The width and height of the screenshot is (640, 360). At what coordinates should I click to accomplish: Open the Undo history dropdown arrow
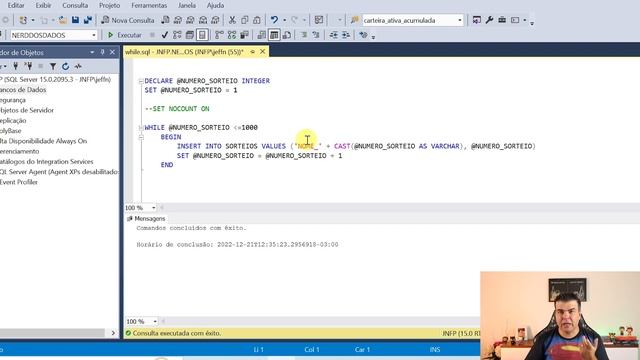[284, 20]
